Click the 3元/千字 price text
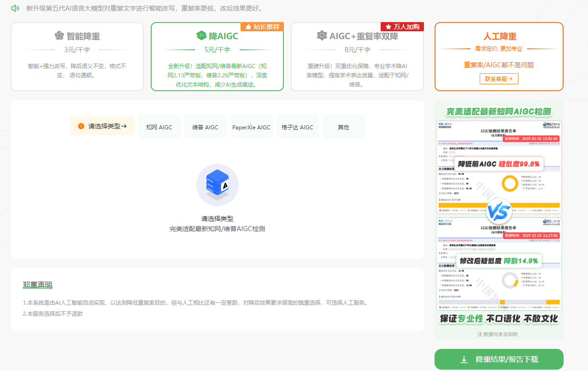 [77, 49]
